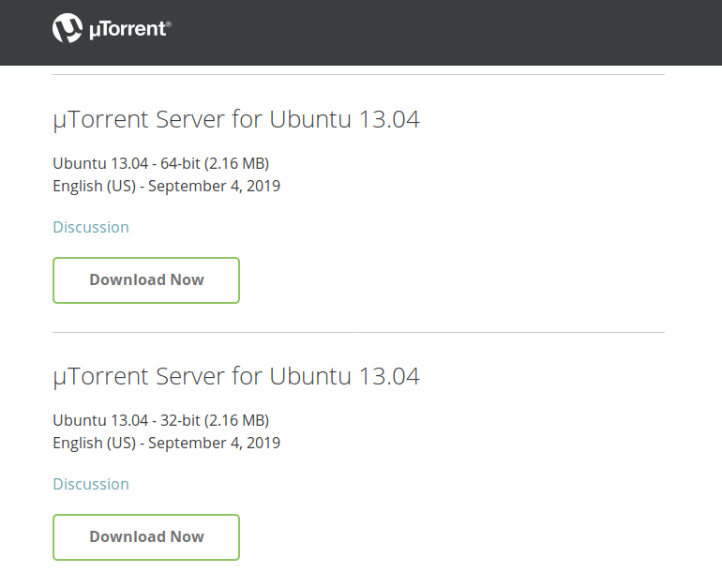Image resolution: width=722 pixels, height=588 pixels.
Task: Open the Discussion link for the 64-bit version
Action: [91, 227]
